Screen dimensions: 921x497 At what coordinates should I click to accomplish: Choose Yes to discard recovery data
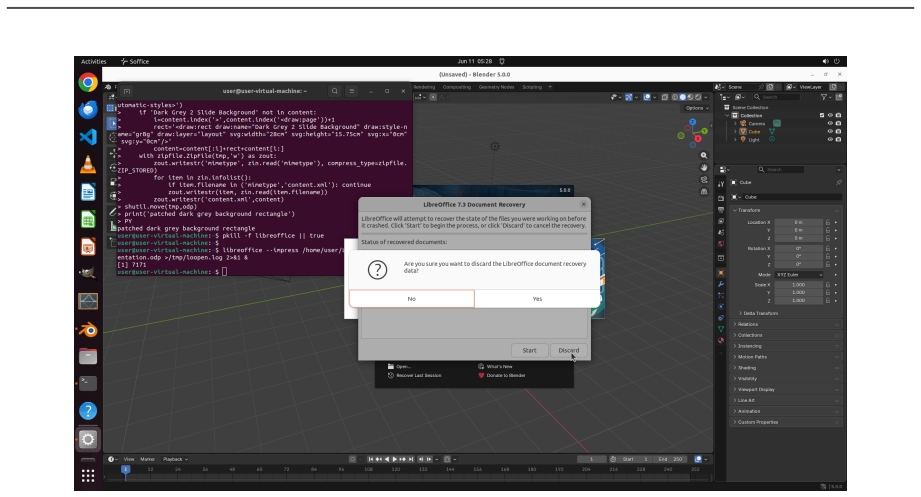[x=537, y=299]
